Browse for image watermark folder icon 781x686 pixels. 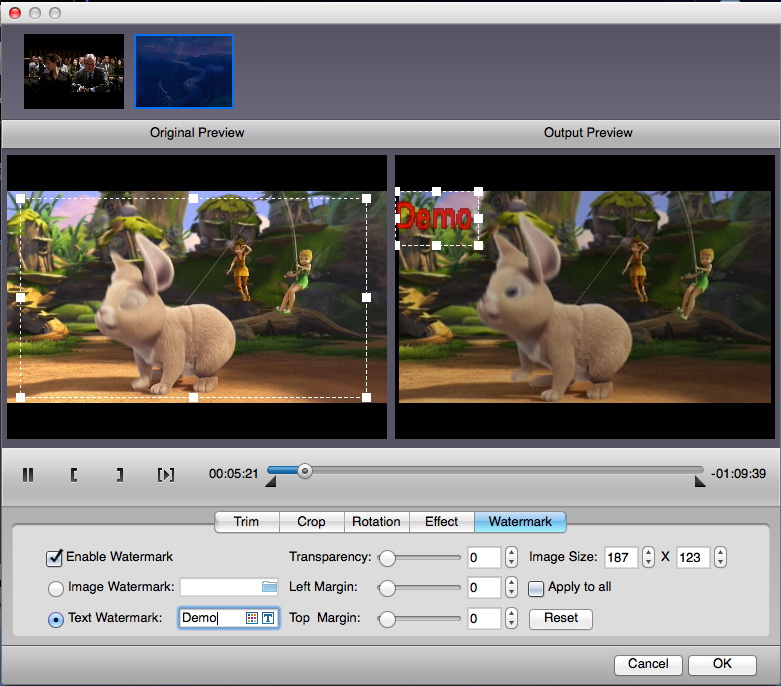[269, 587]
